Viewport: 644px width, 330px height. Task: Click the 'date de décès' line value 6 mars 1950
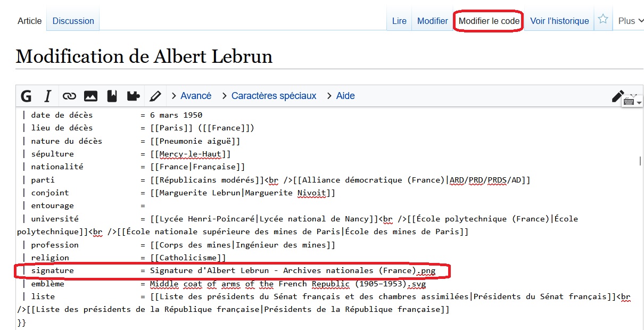coord(176,114)
